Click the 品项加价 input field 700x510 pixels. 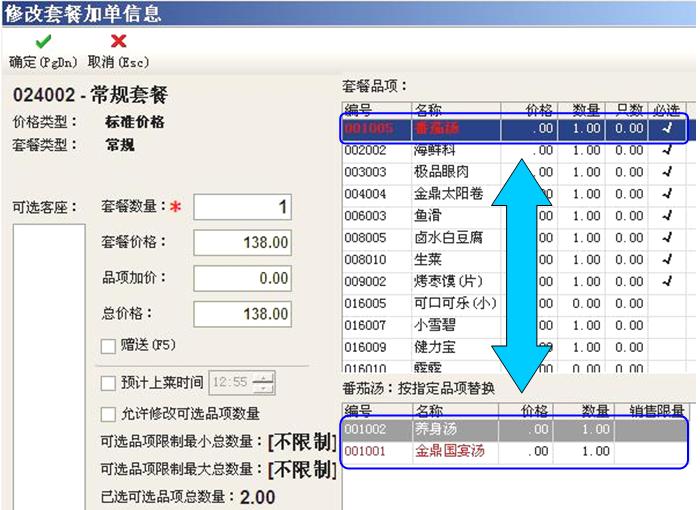click(244, 278)
